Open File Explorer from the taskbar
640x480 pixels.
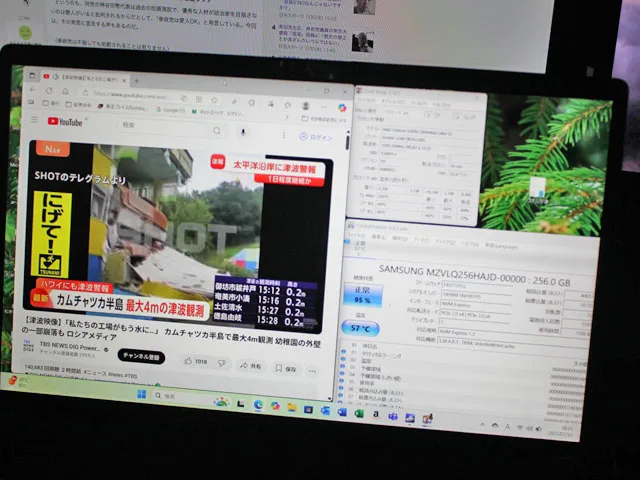pos(291,407)
